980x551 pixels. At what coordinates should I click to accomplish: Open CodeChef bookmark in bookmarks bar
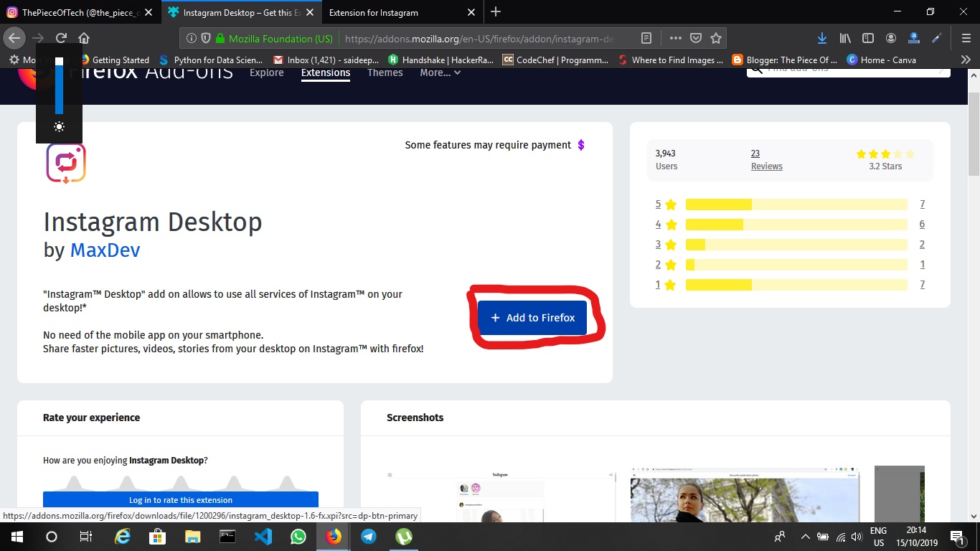coord(556,60)
